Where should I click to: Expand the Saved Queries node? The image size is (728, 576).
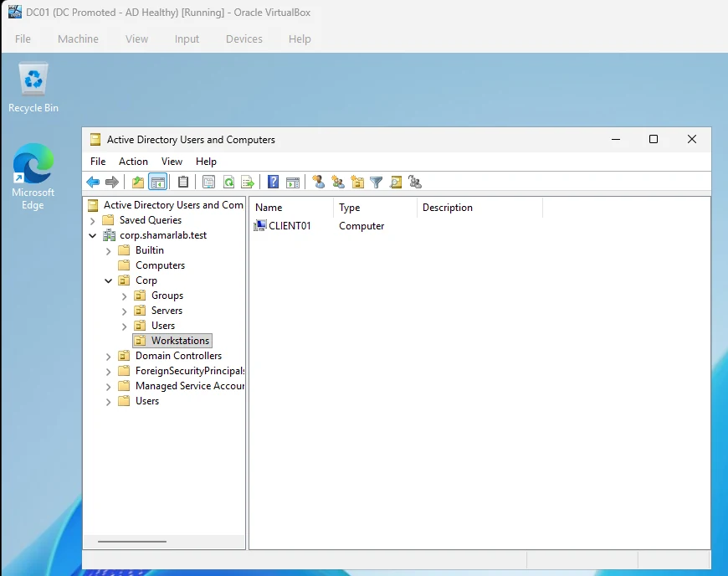tap(92, 221)
